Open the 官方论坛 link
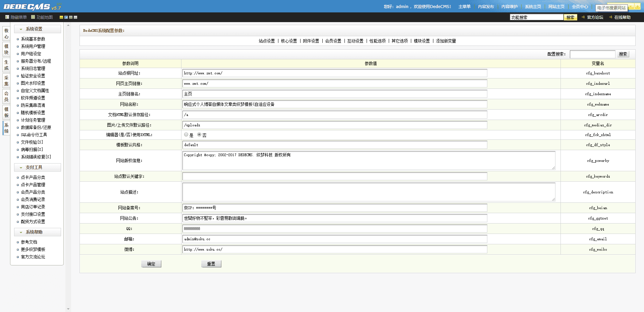Screen dimensions: 644x312 595,17
